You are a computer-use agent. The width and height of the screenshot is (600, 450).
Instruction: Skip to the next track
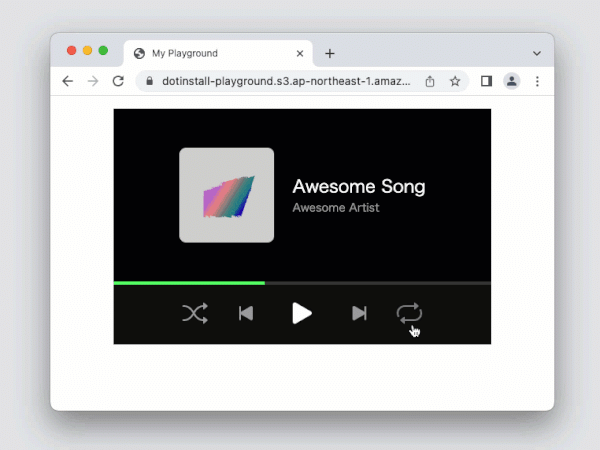[x=359, y=313]
